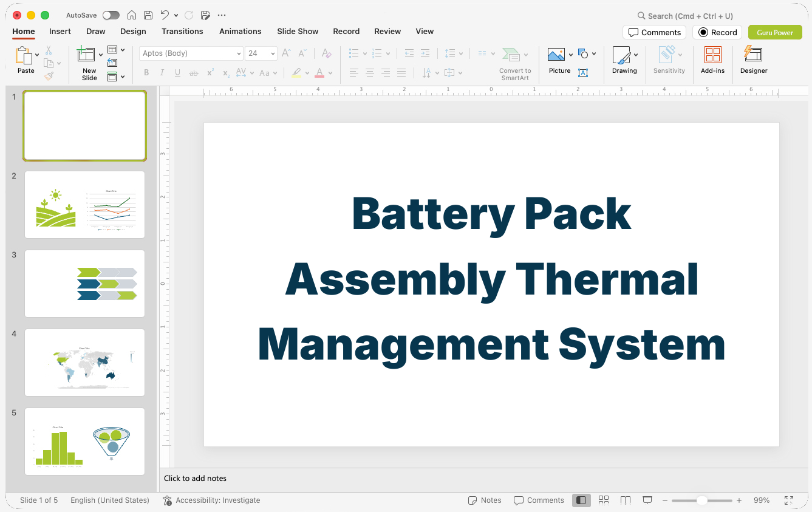Screen dimensions: 812x512
Task: Toggle Underline formatting
Action: tap(177, 73)
